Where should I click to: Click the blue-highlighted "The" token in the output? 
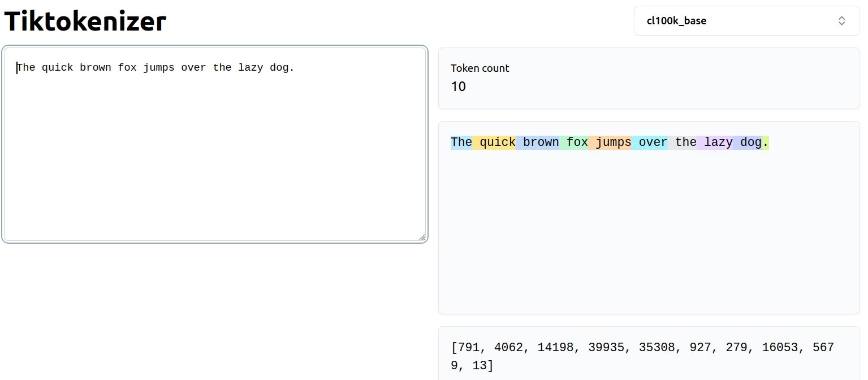point(461,142)
